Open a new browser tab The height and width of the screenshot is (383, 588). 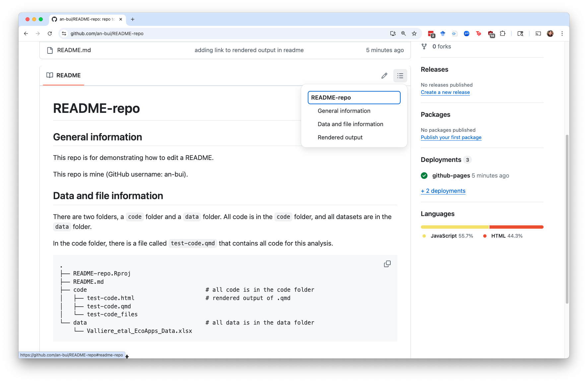pos(133,19)
